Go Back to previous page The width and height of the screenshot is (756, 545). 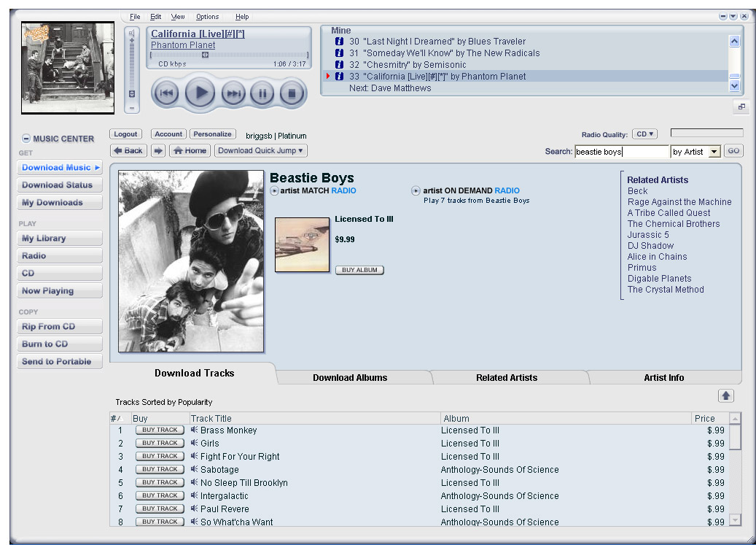coord(128,150)
